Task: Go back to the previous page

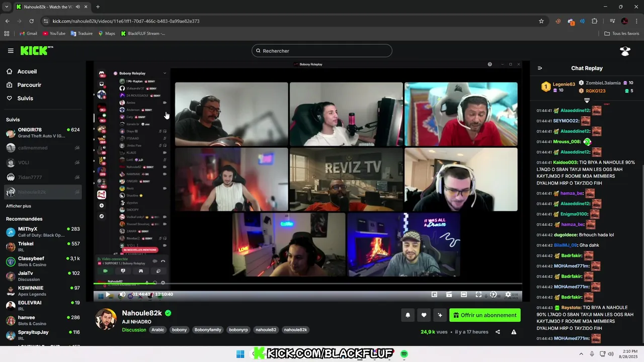Action: (x=7, y=21)
